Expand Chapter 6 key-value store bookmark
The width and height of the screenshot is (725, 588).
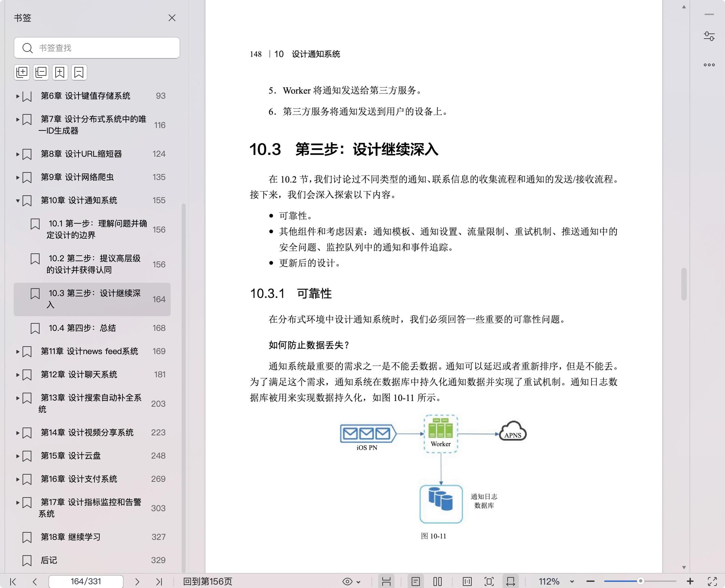[x=17, y=96]
